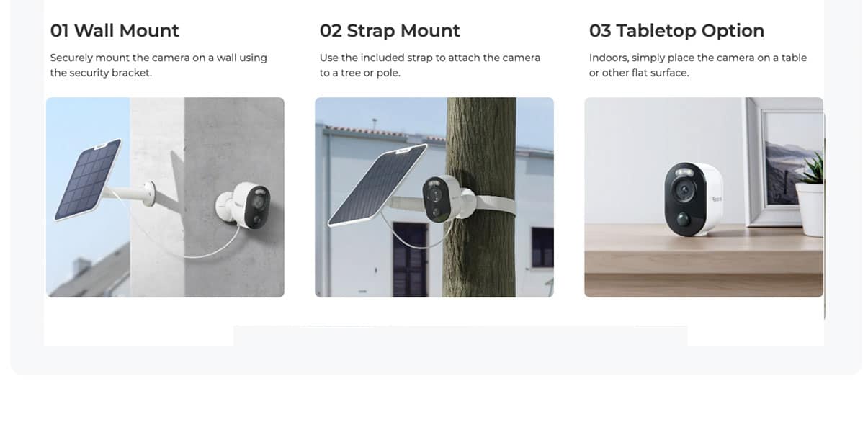Select the "included strap" description text
868x435 pixels.
click(430, 65)
